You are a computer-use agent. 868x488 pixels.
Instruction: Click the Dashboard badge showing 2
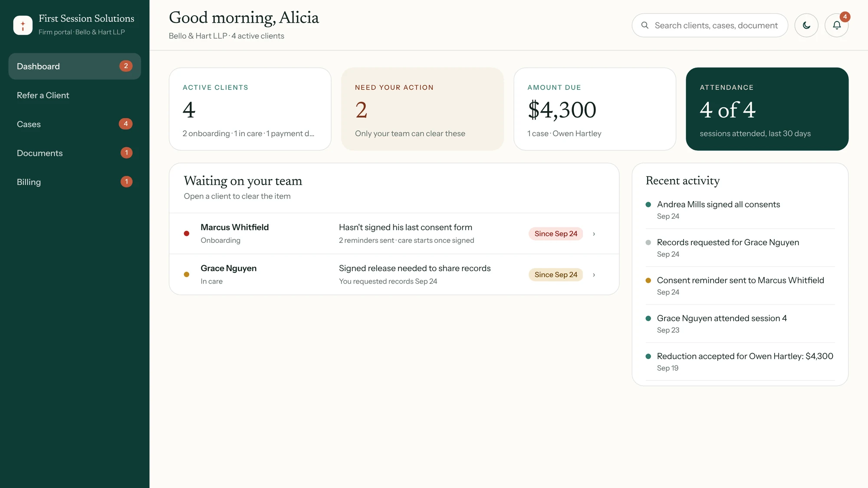coord(126,66)
